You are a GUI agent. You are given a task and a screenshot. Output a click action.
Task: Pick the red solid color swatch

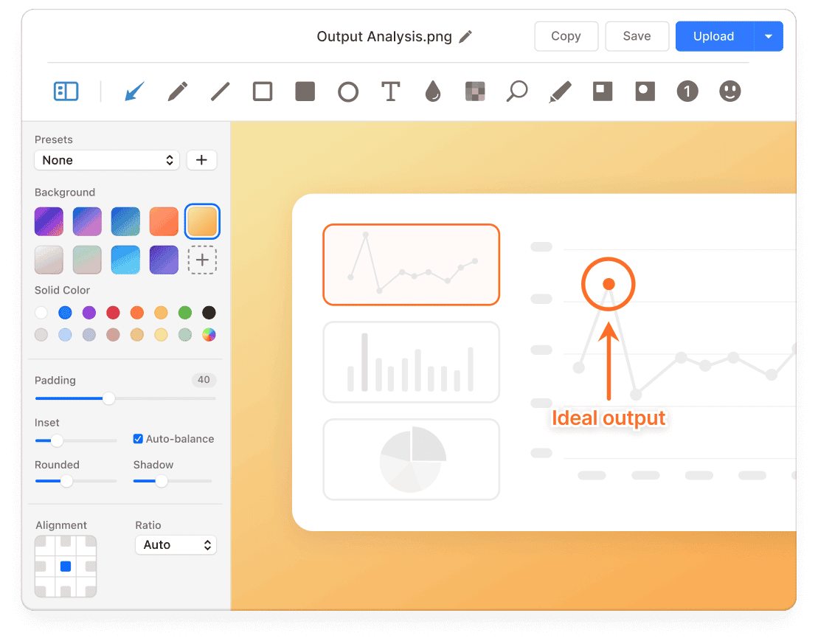click(x=113, y=313)
